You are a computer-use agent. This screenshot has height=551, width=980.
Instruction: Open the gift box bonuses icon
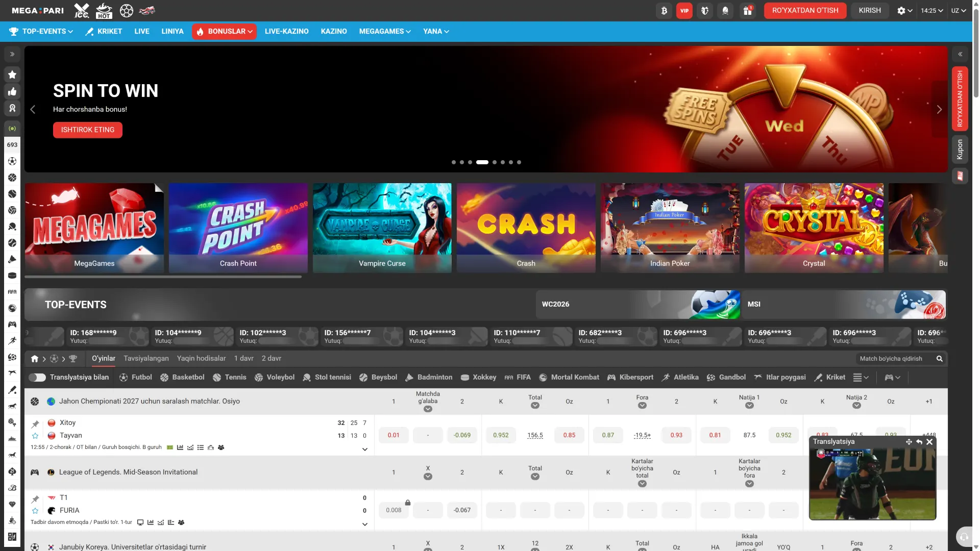[747, 11]
